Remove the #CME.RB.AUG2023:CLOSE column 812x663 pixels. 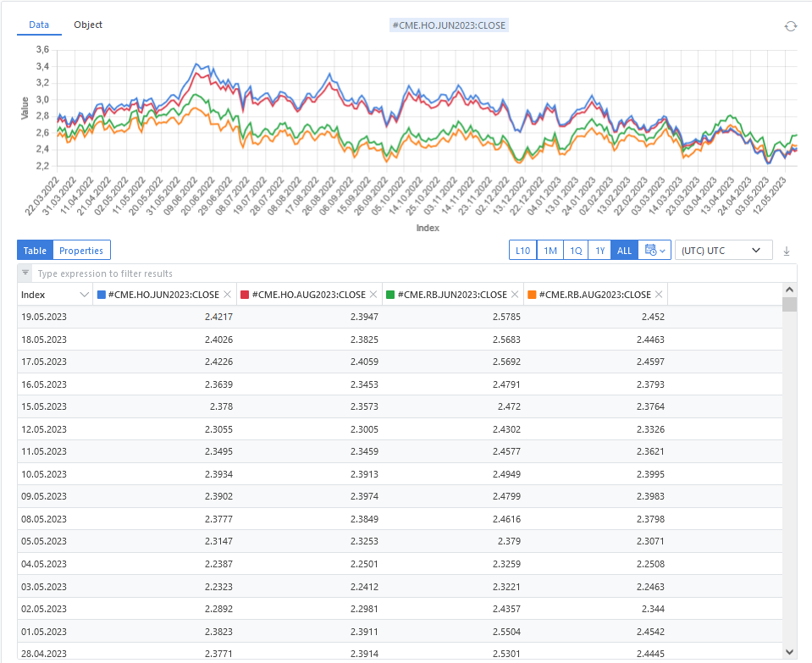pyautogui.click(x=659, y=295)
